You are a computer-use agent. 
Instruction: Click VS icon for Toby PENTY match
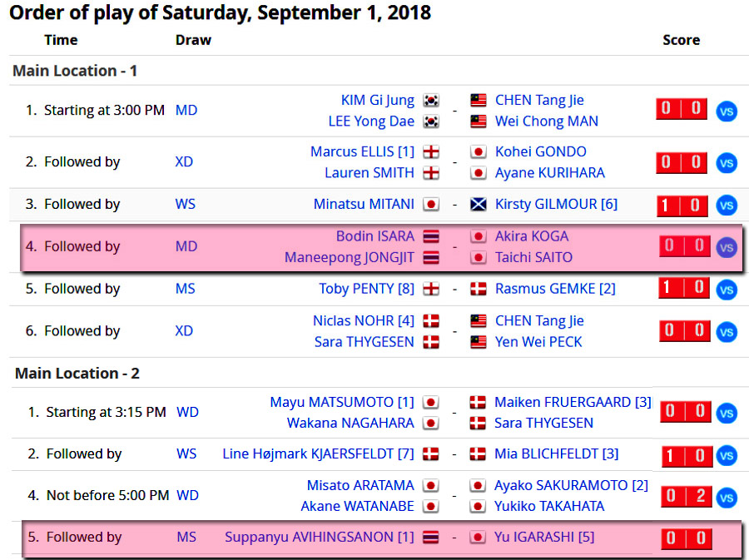tap(727, 290)
